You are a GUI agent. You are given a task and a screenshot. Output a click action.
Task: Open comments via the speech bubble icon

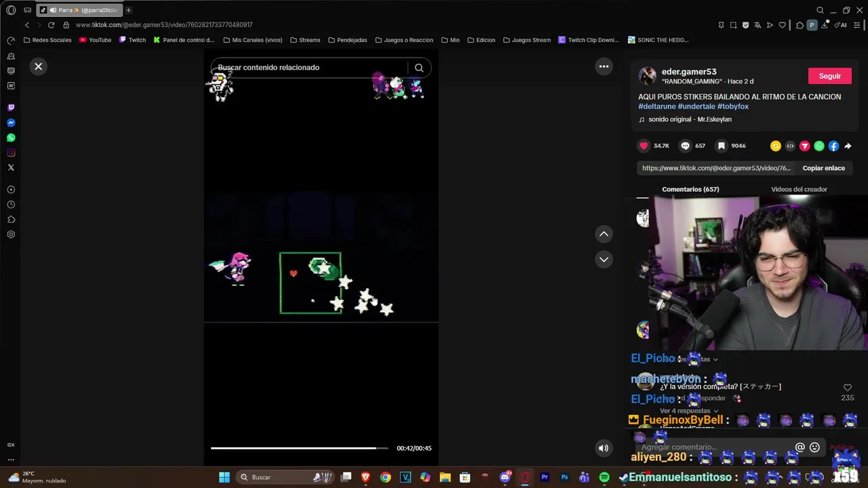click(x=685, y=146)
